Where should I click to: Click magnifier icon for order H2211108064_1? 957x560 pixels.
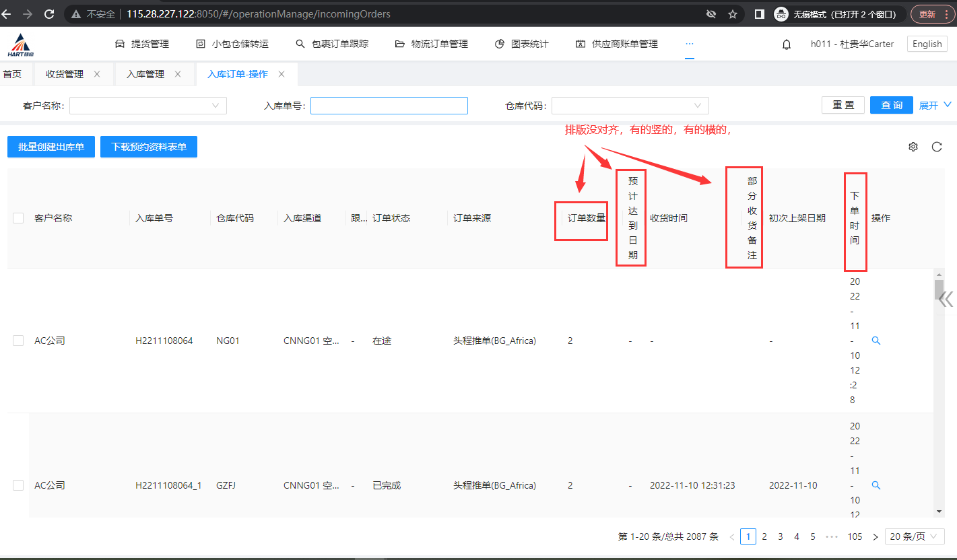click(876, 485)
